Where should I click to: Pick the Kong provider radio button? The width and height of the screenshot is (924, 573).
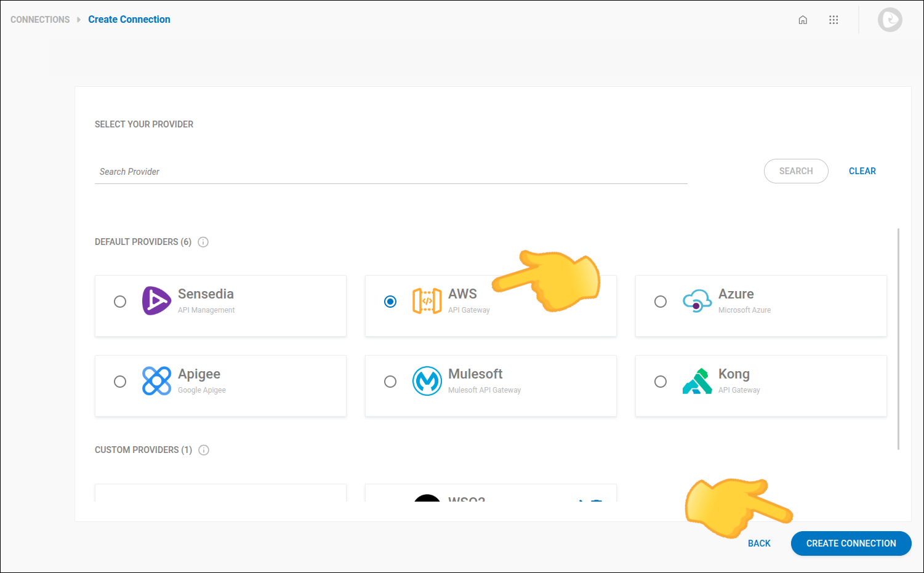tap(661, 382)
